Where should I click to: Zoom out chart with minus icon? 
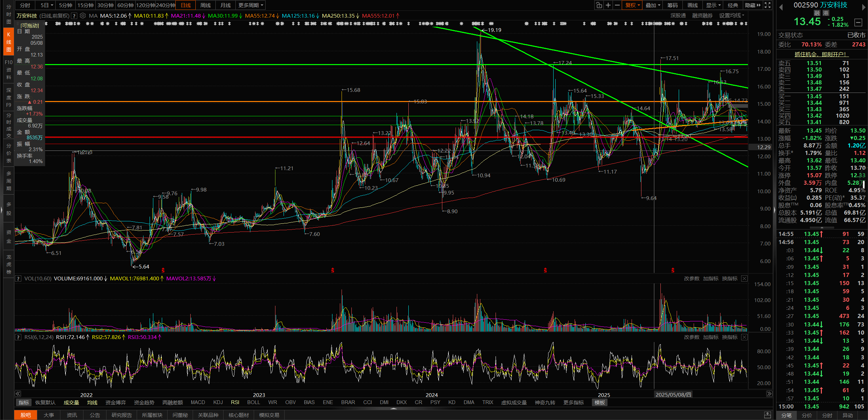click(x=617, y=5)
